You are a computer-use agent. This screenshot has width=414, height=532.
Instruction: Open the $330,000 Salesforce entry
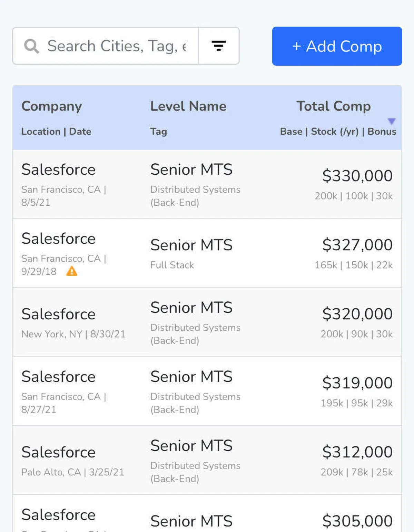tap(207, 184)
